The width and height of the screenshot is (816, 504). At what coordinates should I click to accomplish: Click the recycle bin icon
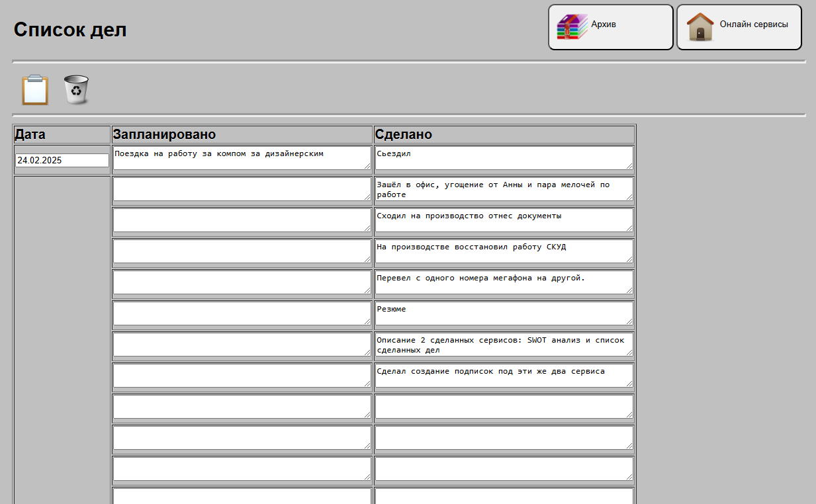click(76, 90)
